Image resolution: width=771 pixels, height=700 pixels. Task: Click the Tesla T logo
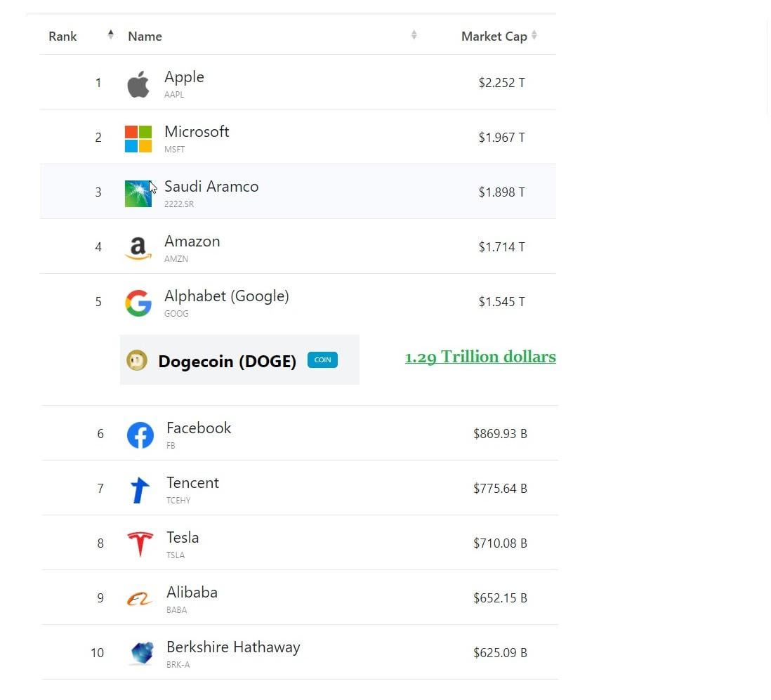(x=140, y=543)
